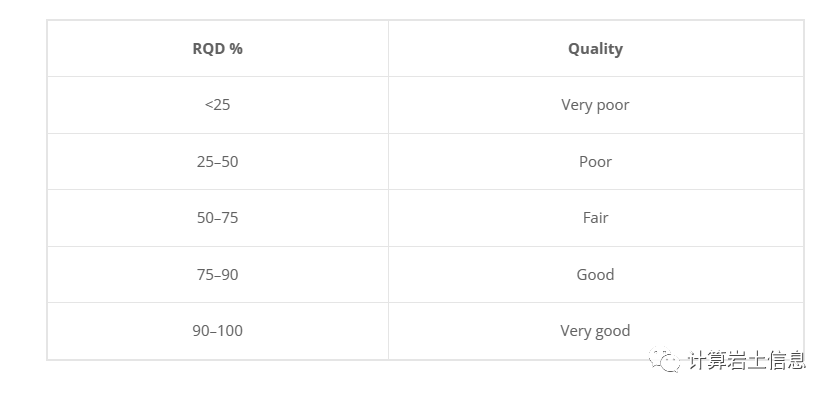833x396 pixels.
Task: Select the 90–100 RQD cell
Action: point(218,331)
